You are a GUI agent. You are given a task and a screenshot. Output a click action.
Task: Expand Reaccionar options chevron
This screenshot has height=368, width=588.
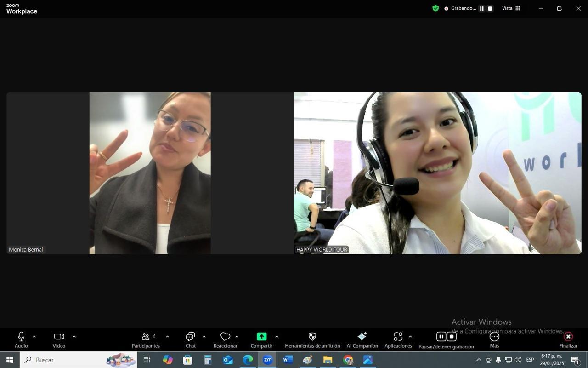pyautogui.click(x=237, y=337)
